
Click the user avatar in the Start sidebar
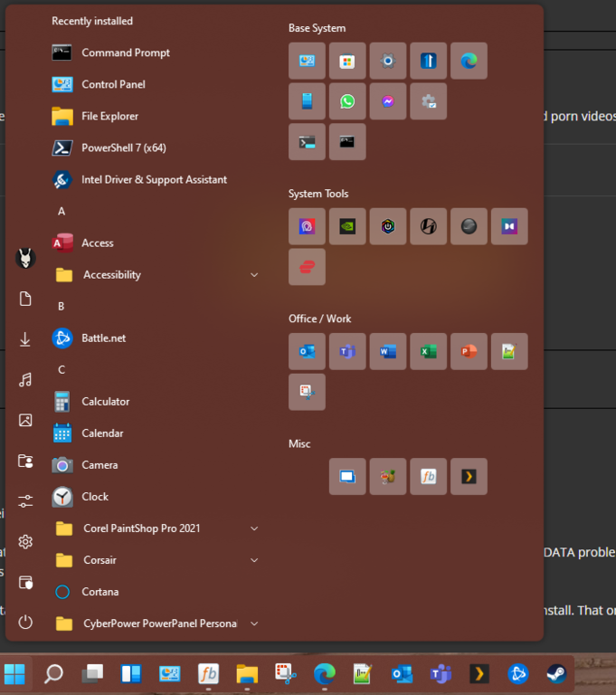(x=25, y=258)
